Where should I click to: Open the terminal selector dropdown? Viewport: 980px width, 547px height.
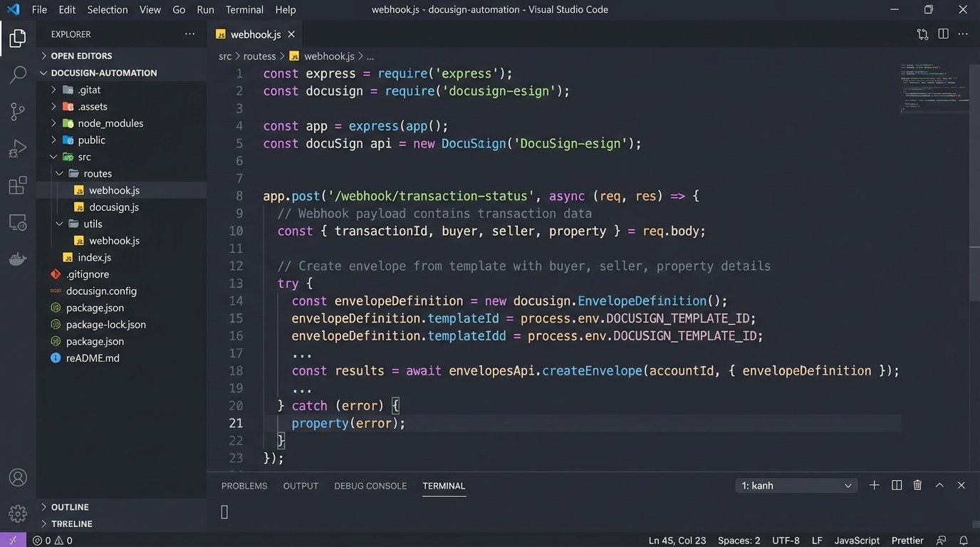coord(796,486)
